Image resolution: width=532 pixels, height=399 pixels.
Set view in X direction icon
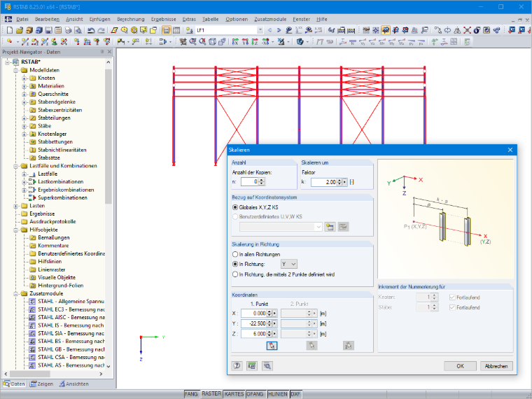(235, 42)
